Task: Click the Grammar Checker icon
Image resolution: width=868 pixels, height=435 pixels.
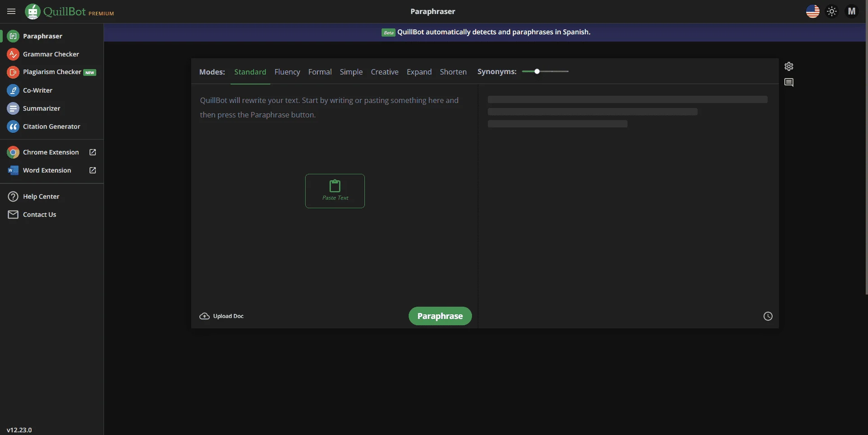Action: 13,54
